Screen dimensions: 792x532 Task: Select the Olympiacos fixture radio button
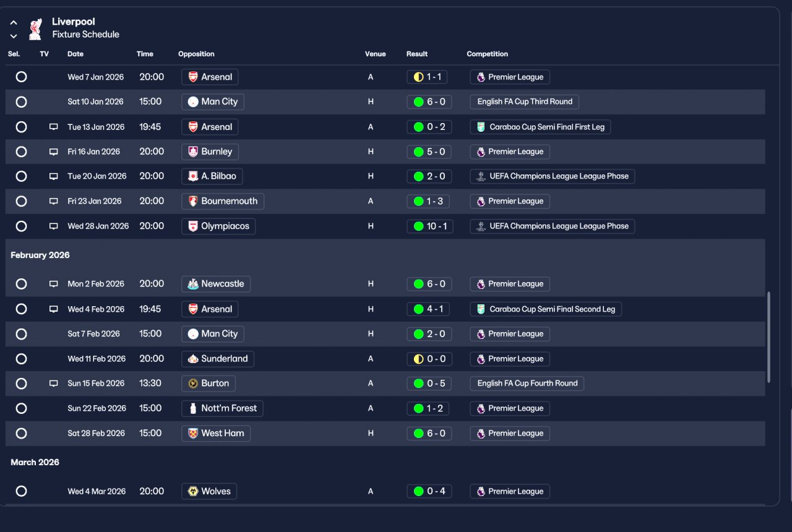(21, 226)
